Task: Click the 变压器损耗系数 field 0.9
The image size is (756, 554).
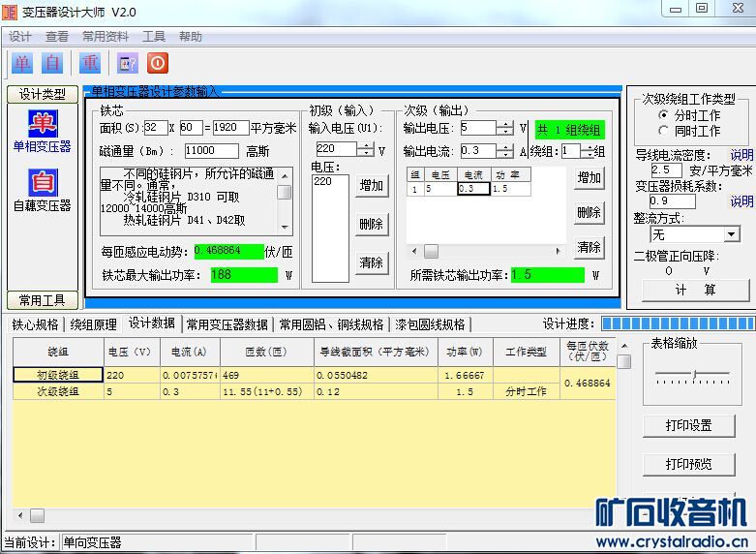Action: 672,200
